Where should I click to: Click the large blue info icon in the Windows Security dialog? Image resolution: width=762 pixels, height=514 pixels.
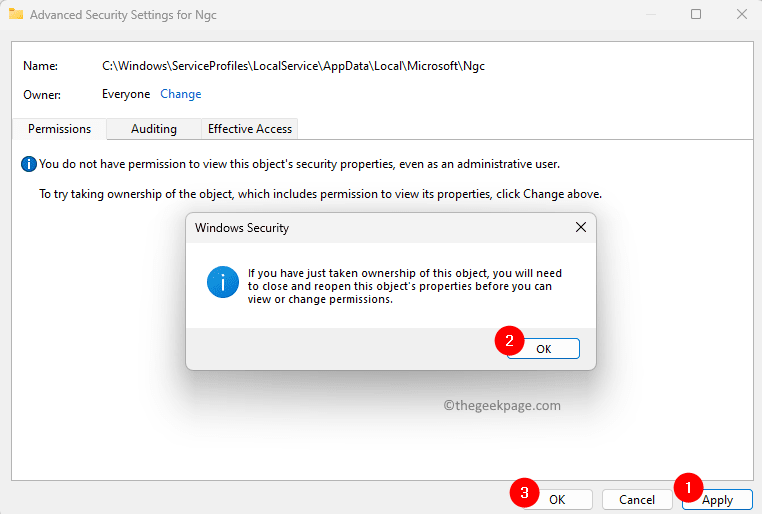pos(221,282)
